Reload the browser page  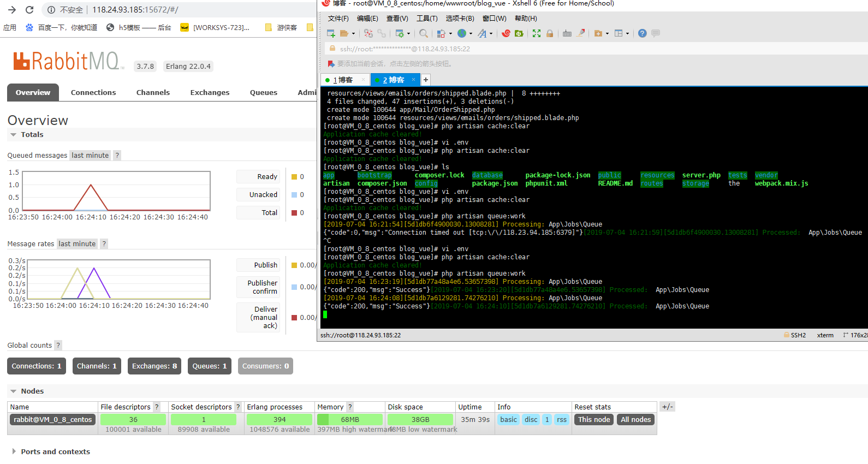tap(29, 10)
